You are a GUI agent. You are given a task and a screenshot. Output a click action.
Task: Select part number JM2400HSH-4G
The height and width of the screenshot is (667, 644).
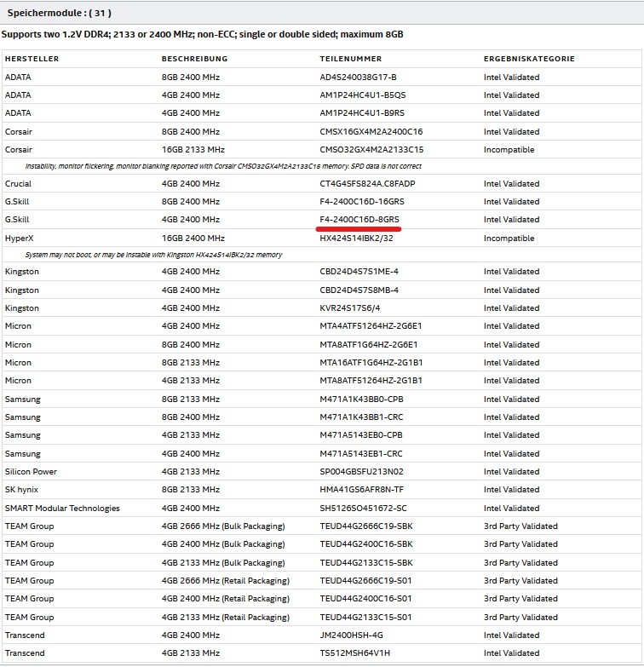[351, 635]
